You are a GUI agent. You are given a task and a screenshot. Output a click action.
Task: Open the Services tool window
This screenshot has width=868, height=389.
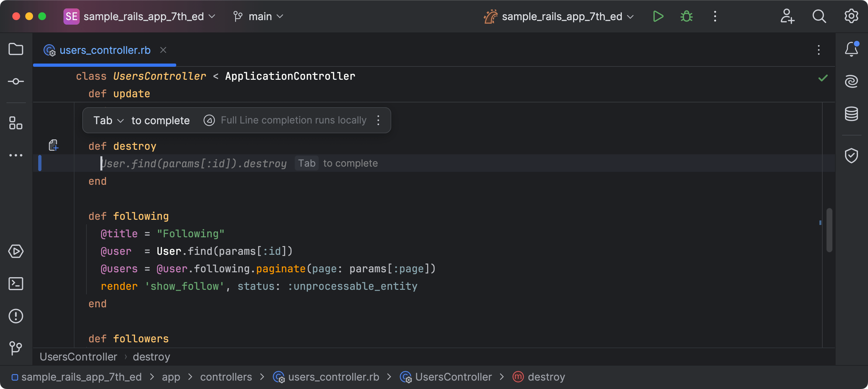[x=16, y=251]
